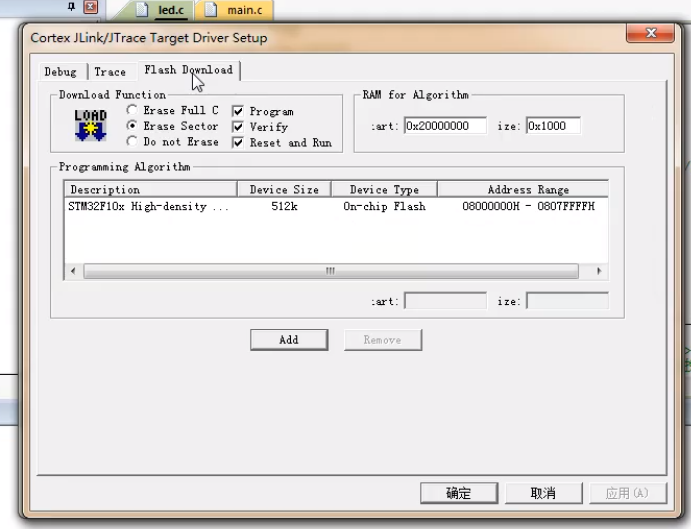
Task: Click left arrow of horizontal scrollbar
Action: click(x=73, y=271)
